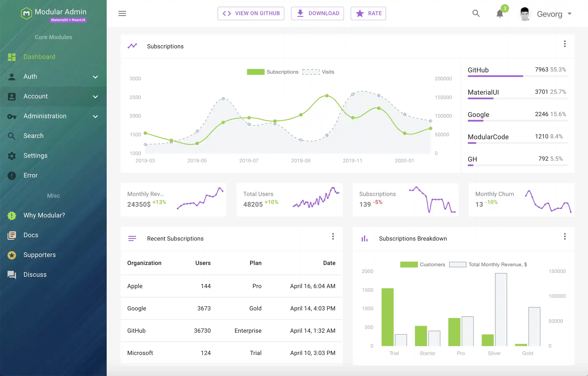Click the Modular Admin logo icon
The image size is (588, 376).
(x=26, y=13)
